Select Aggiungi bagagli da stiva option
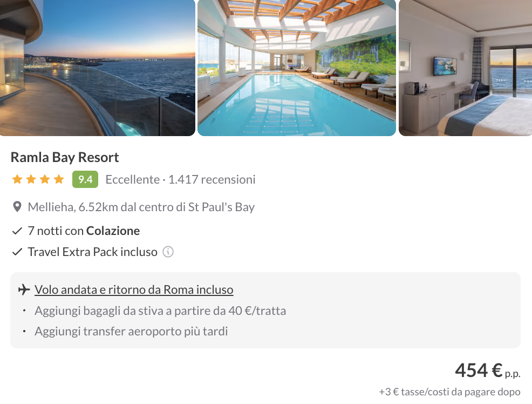This screenshot has height=404, width=532. tap(160, 311)
